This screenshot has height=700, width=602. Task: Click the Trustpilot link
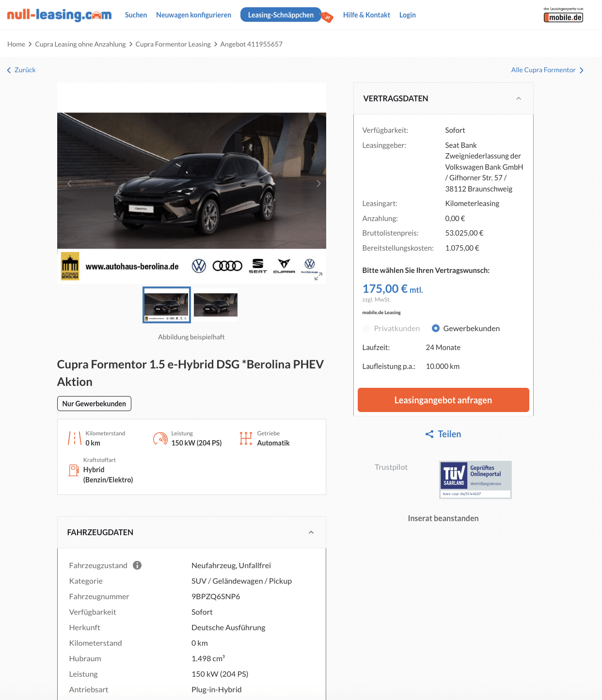click(x=391, y=467)
